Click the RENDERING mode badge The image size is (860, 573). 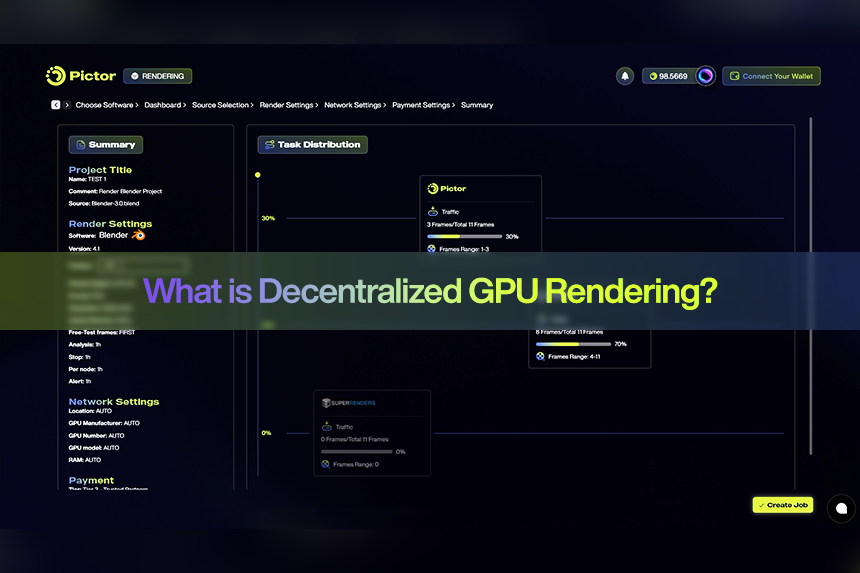pos(157,76)
